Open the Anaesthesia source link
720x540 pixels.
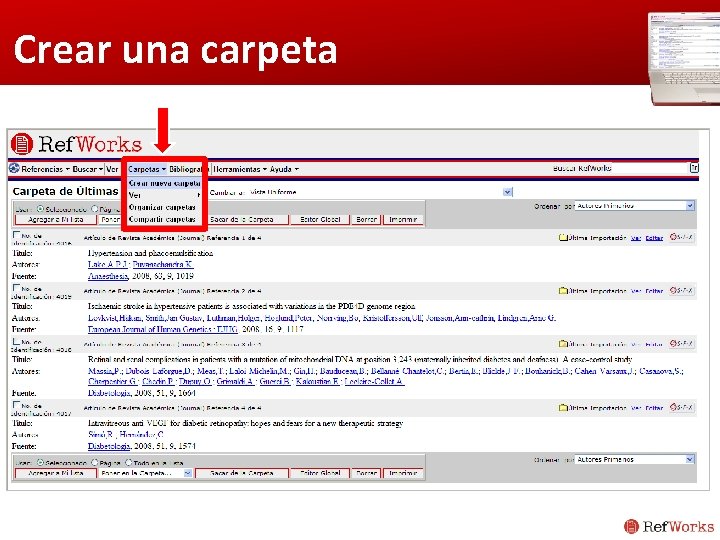108,276
